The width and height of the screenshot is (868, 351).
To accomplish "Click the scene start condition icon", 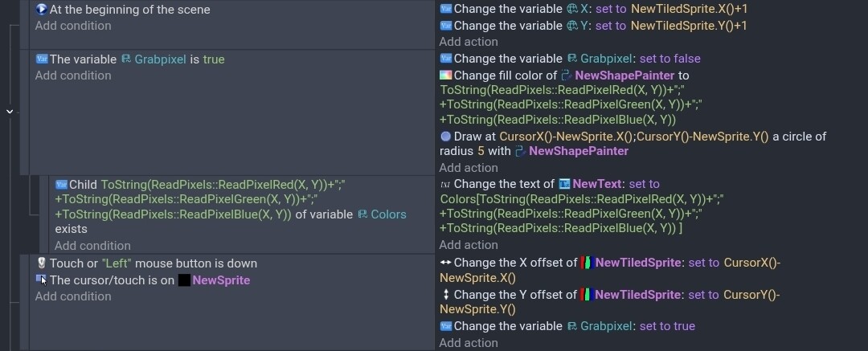I will click(42, 10).
